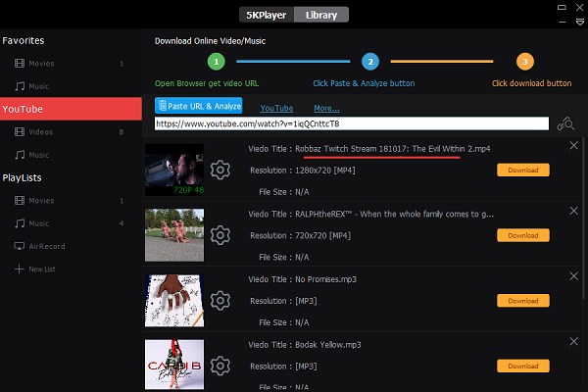Click the Favorites heading

click(x=24, y=40)
